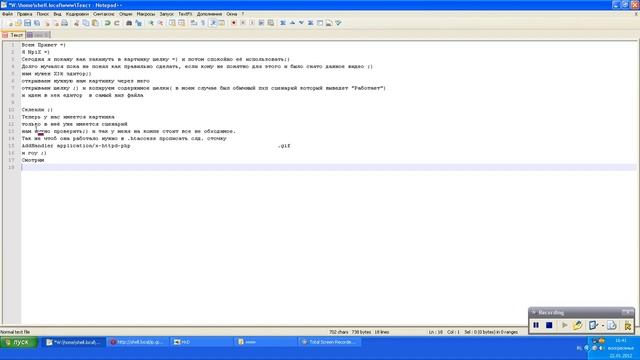Click the "Смотрим" text on line 17

[x=33, y=160]
